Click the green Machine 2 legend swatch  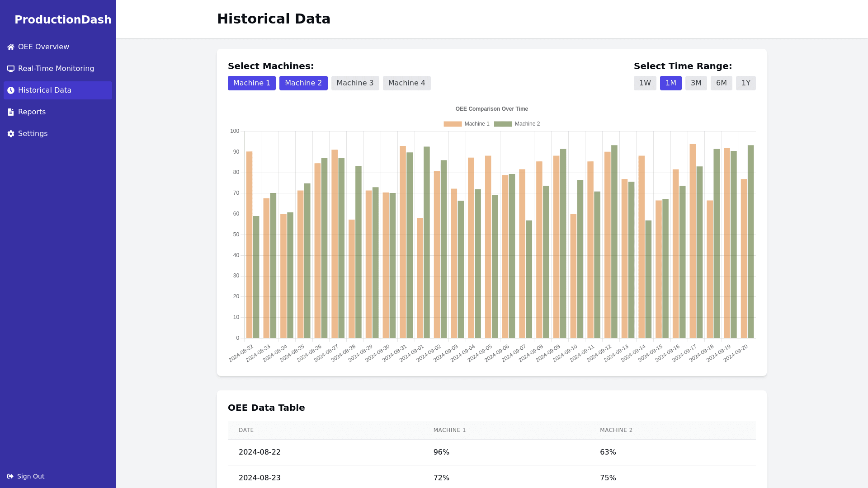click(x=503, y=124)
